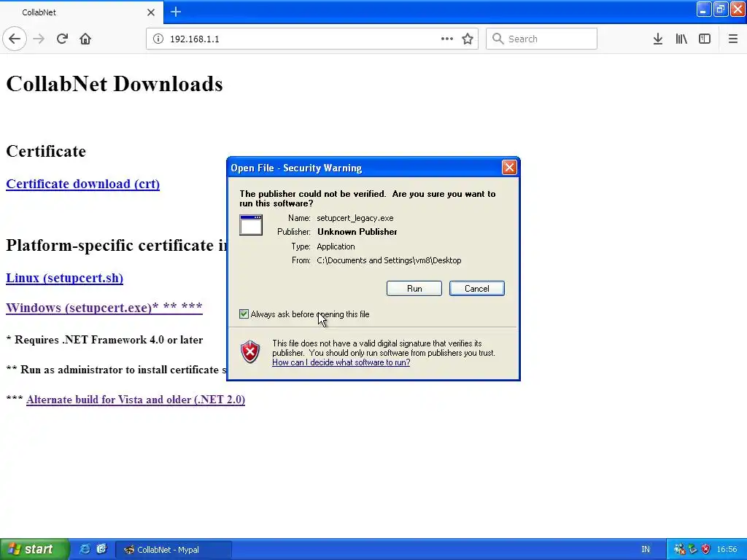Open Certificate download (crt) link
This screenshot has height=560, width=747.
point(83,184)
